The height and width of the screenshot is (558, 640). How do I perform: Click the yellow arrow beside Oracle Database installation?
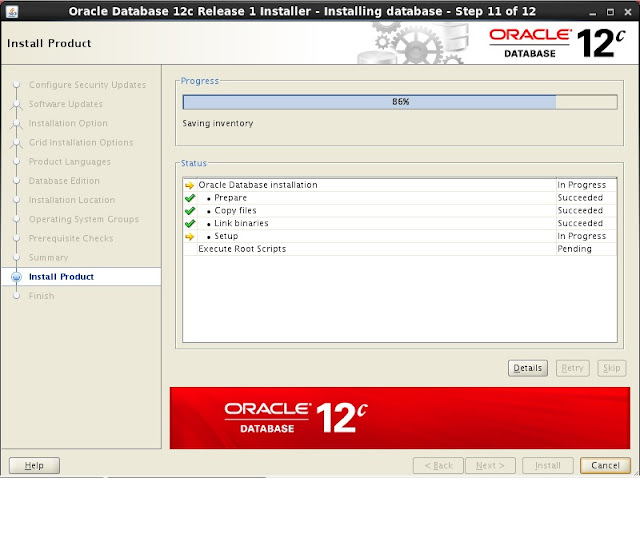[189, 185]
